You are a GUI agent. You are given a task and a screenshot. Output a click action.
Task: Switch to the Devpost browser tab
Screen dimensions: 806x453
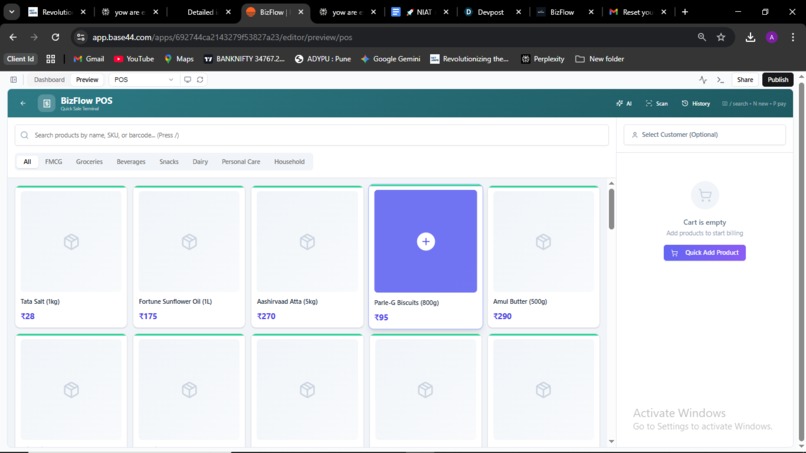point(491,12)
